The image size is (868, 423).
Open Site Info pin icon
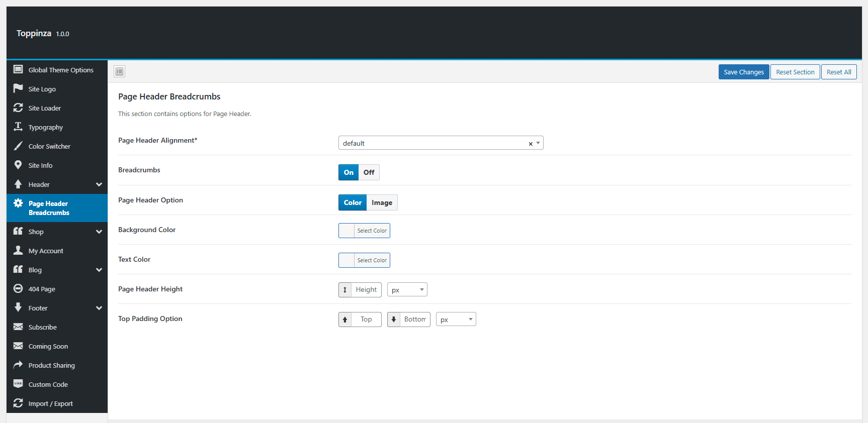(18, 165)
